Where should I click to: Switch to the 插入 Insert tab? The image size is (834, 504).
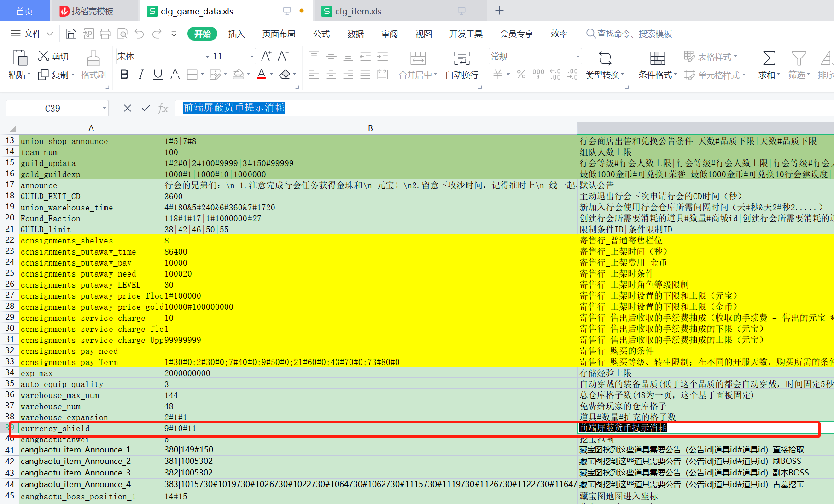pyautogui.click(x=236, y=34)
